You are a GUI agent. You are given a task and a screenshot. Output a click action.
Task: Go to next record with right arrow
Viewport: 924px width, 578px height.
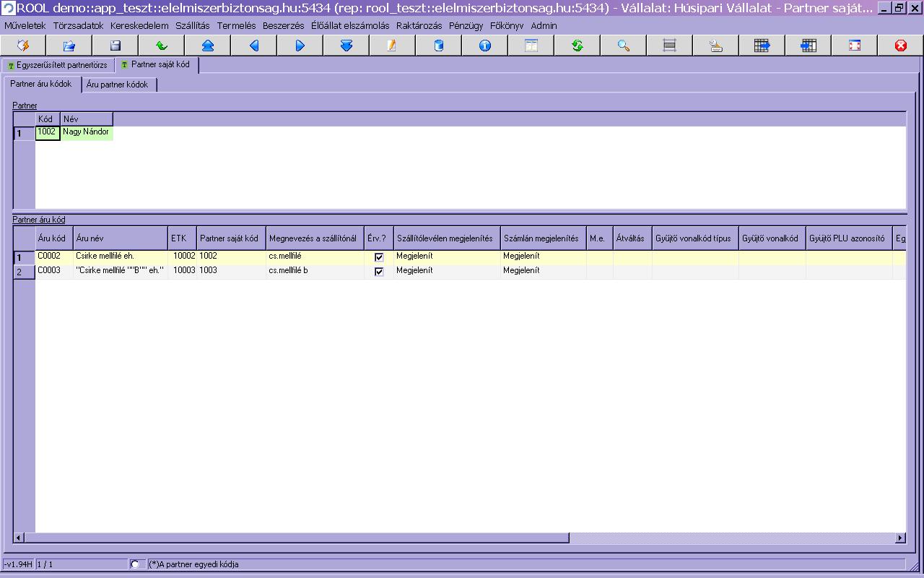[x=300, y=46]
